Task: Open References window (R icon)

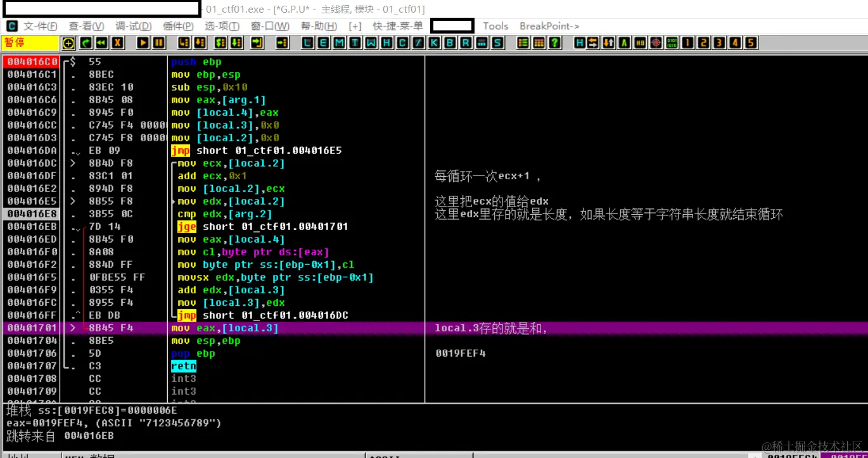Action: coord(466,43)
